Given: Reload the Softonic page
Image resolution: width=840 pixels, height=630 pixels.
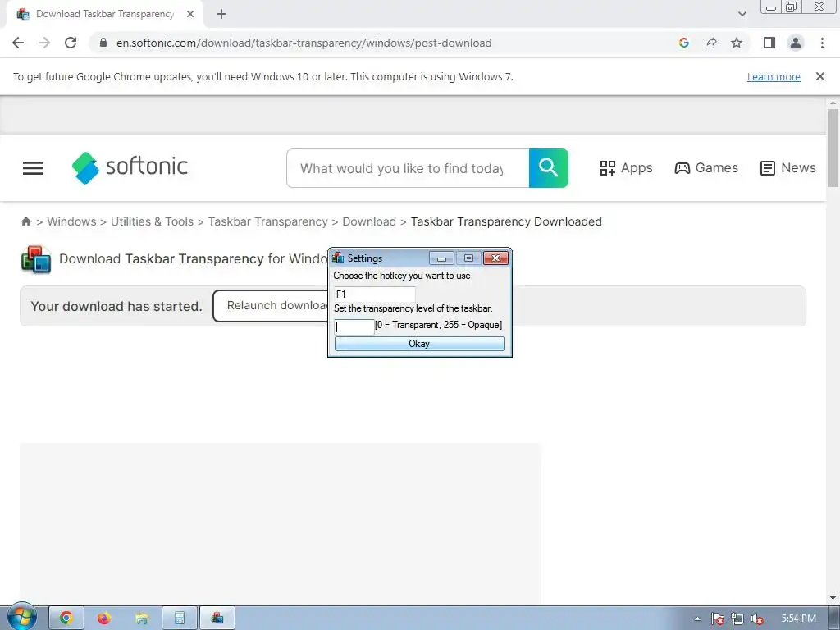Looking at the screenshot, I should tap(71, 43).
